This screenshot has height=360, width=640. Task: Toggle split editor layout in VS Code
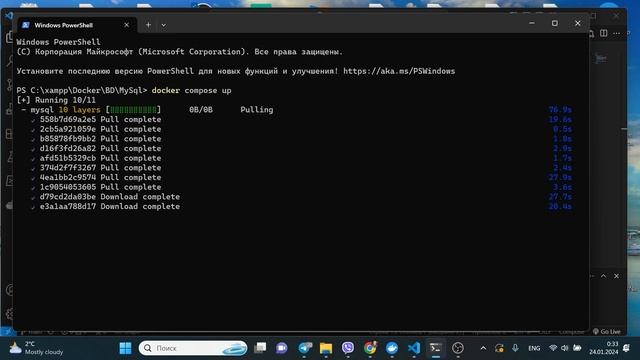click(x=604, y=33)
